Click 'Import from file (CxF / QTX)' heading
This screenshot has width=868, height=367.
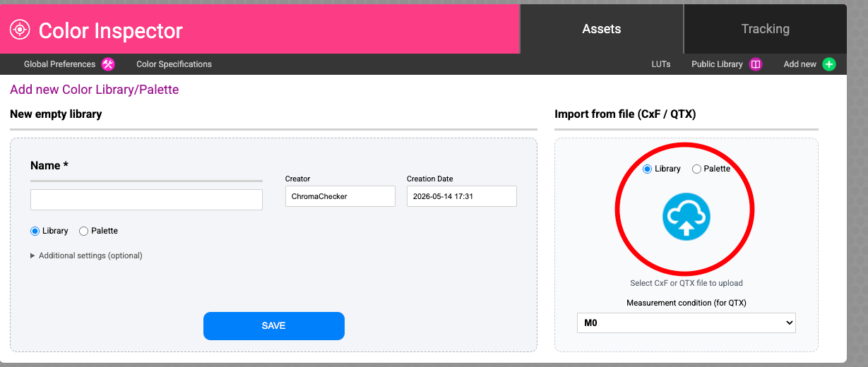(625, 114)
